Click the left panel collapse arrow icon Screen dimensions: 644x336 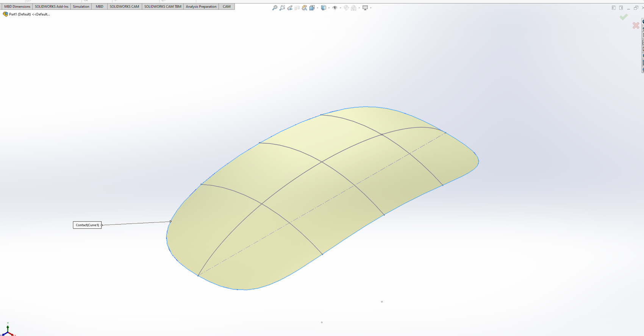[x=614, y=8]
